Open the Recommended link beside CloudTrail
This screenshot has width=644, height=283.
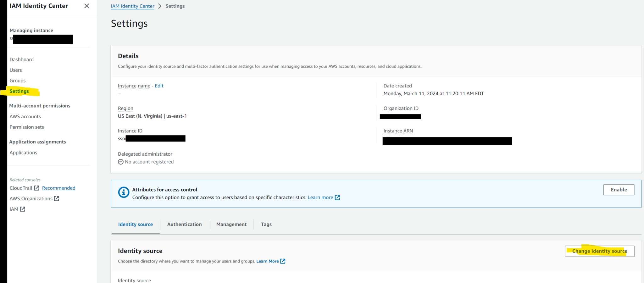pos(58,188)
